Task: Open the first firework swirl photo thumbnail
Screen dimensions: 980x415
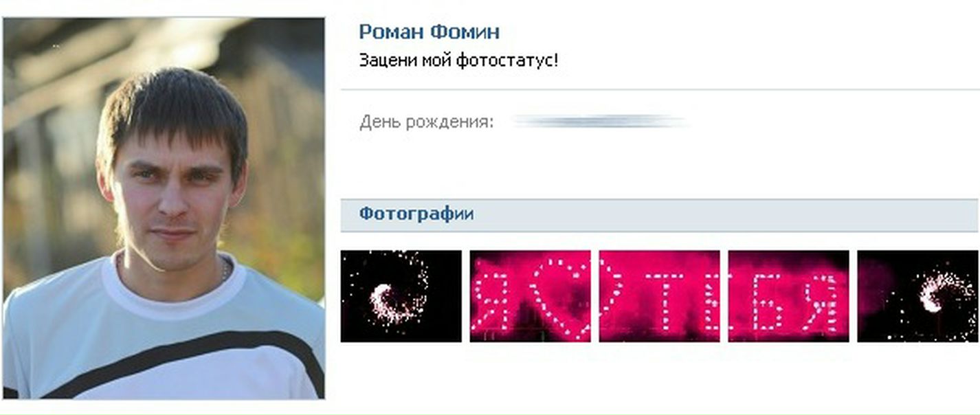Action: [401, 296]
